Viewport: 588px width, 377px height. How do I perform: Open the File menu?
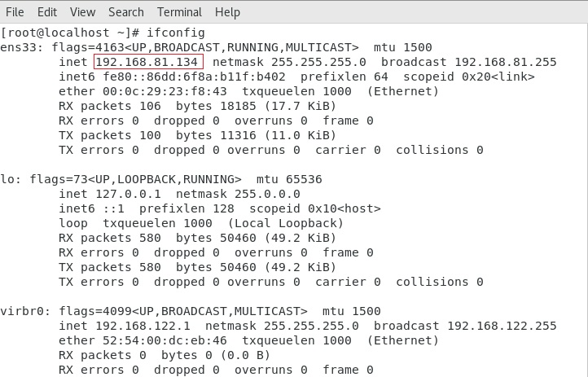[15, 12]
